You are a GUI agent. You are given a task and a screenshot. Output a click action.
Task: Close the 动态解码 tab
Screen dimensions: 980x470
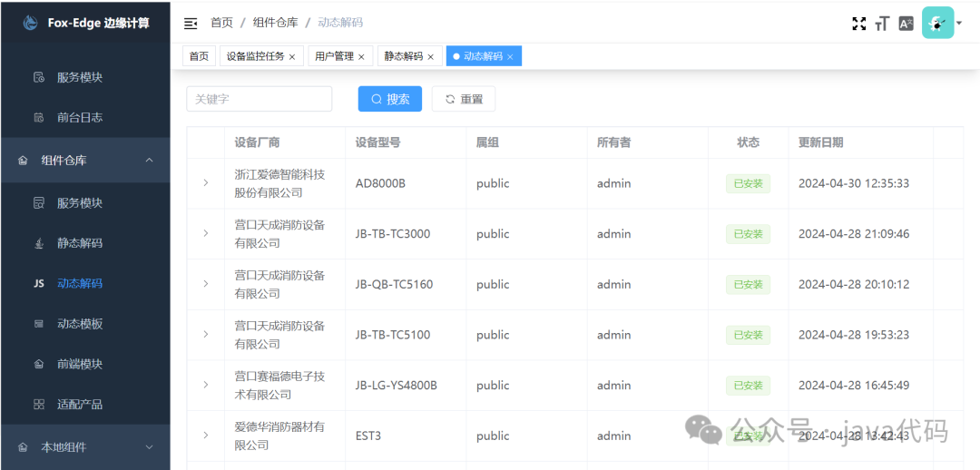[x=510, y=57]
